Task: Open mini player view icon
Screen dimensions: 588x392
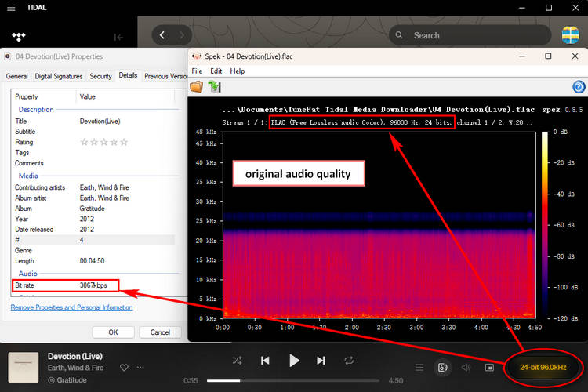Action: click(x=489, y=367)
